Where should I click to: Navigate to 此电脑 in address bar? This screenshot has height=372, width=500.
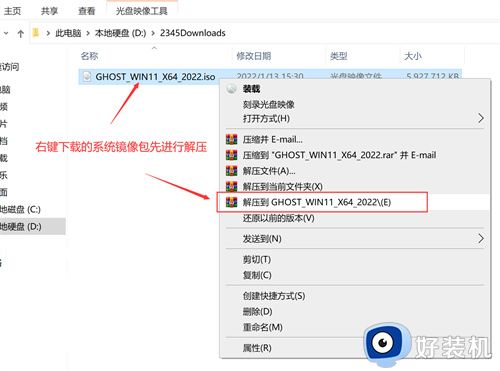pos(68,33)
